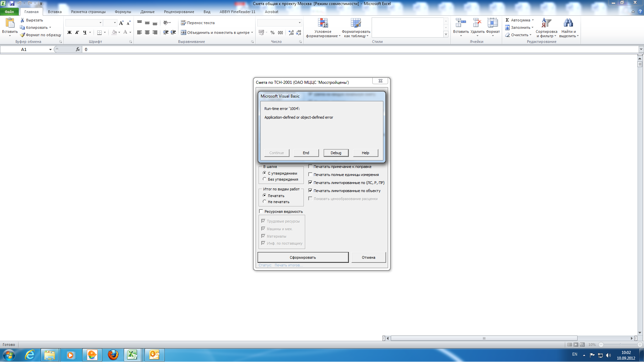Expand the Name Box dropdown arrow
644x362 pixels.
point(50,50)
